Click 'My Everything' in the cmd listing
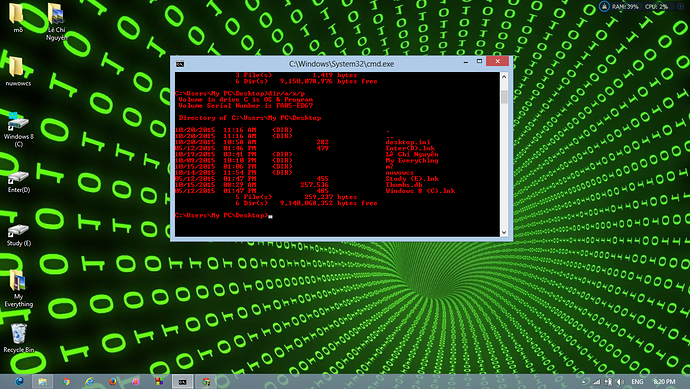Image resolution: width=690 pixels, height=389 pixels. point(412,161)
